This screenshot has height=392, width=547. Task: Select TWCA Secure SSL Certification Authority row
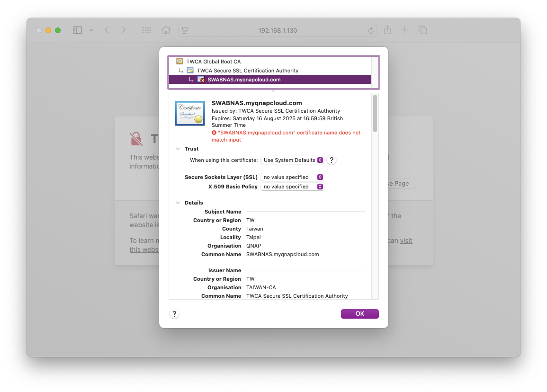pyautogui.click(x=270, y=71)
